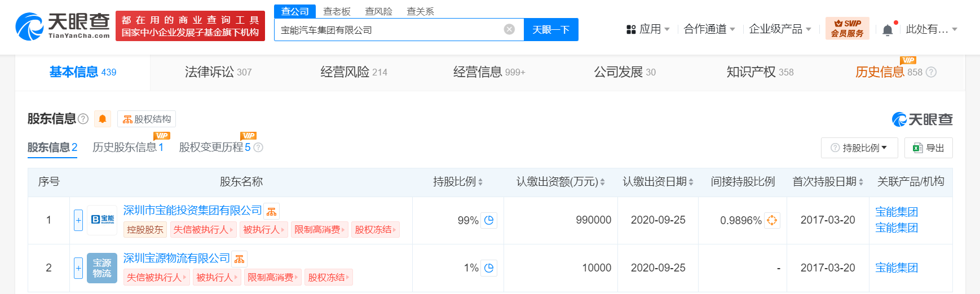Open the 应用 dropdown menu
The height and width of the screenshot is (294, 980).
648,29
